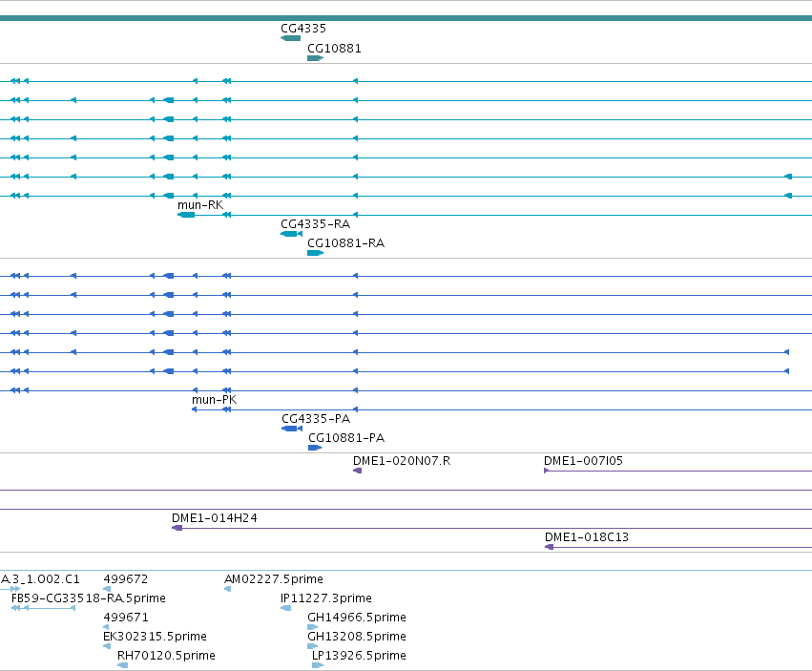This screenshot has height=671, width=812.
Task: Click the CG4335 gene label
Action: coord(302,29)
